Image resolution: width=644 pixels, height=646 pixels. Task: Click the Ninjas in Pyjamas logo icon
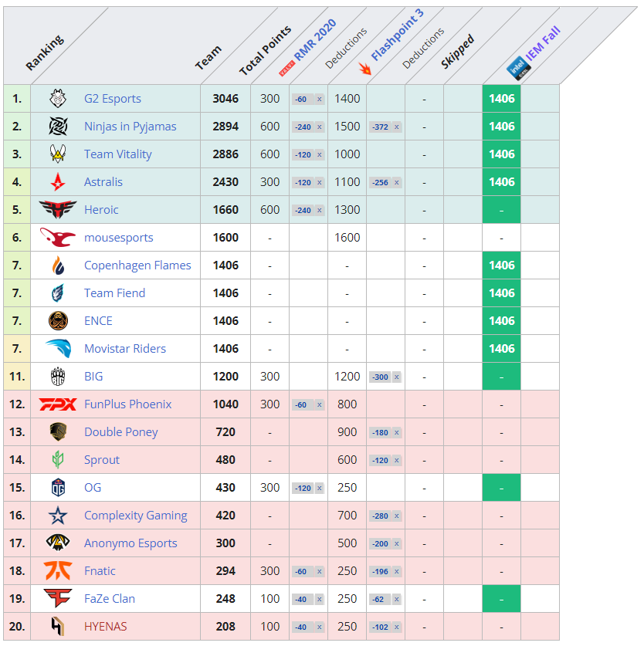58,126
